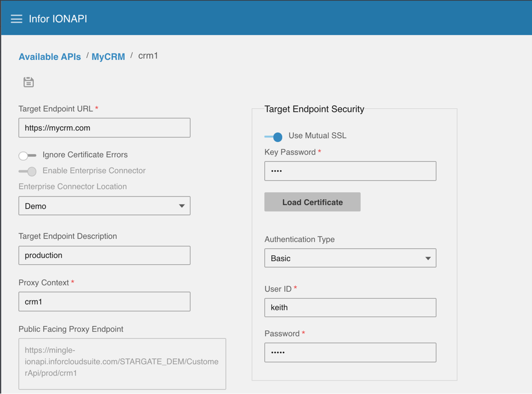Viewport: 532px width, 394px height.
Task: Toggle Enable Enterprise Connector switch
Action: tap(27, 171)
